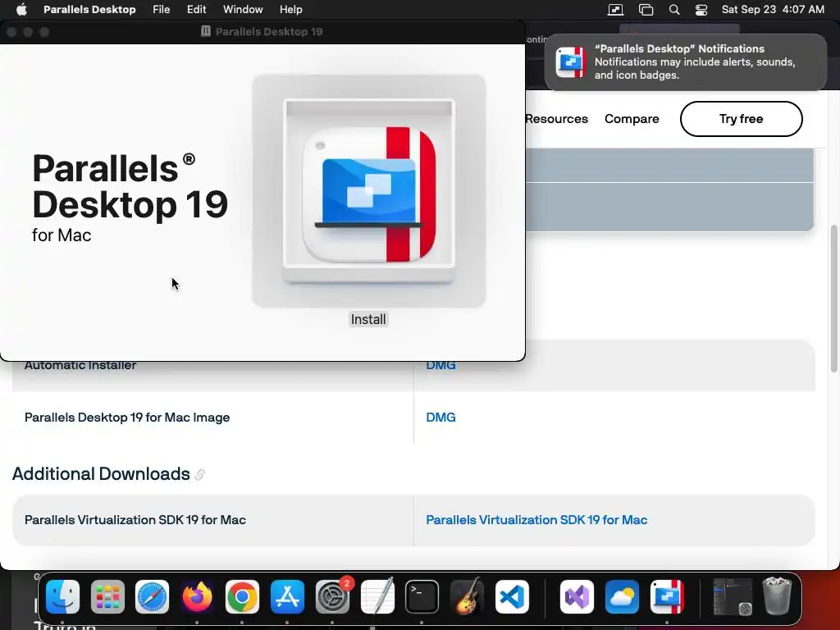Open Google Chrome from the Dock

tap(242, 596)
